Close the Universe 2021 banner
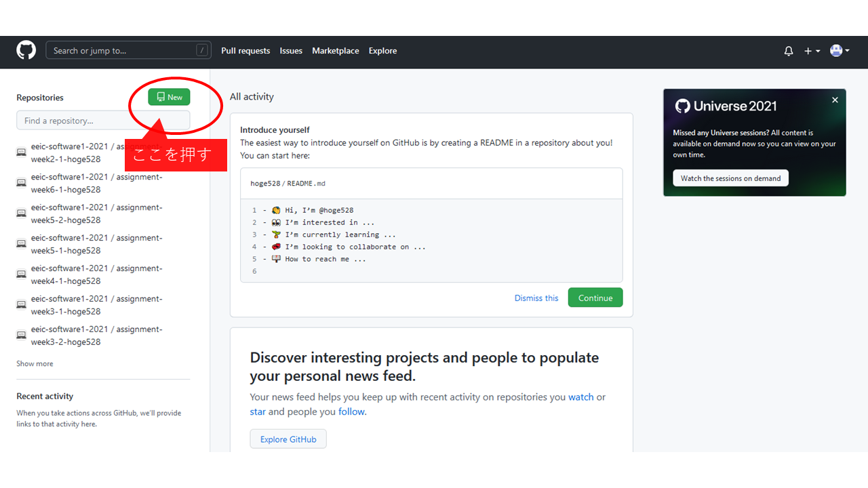Viewport: 868px width, 488px height. pos(835,100)
